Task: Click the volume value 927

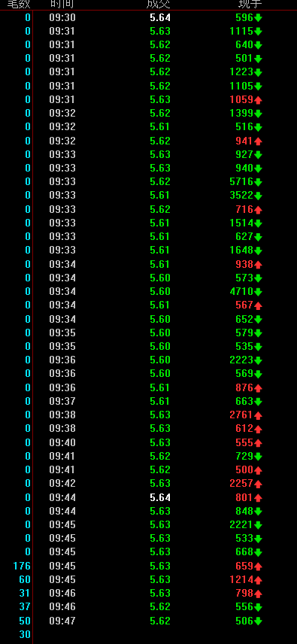Action: pyautogui.click(x=244, y=154)
